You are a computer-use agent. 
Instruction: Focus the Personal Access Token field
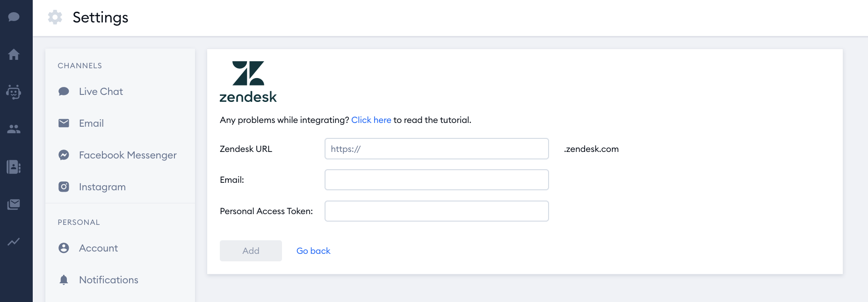pyautogui.click(x=437, y=211)
